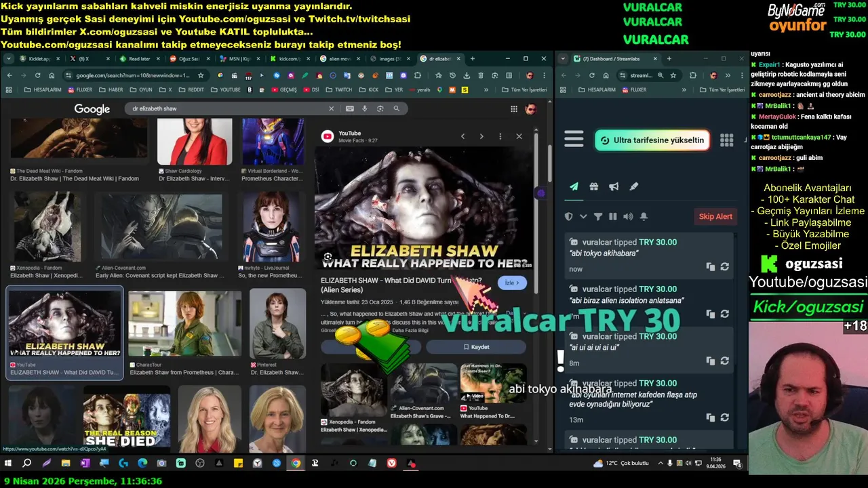Replay the 'internet kafeden flaşa' tip alert
This screenshot has width=868, height=488.
(x=724, y=418)
